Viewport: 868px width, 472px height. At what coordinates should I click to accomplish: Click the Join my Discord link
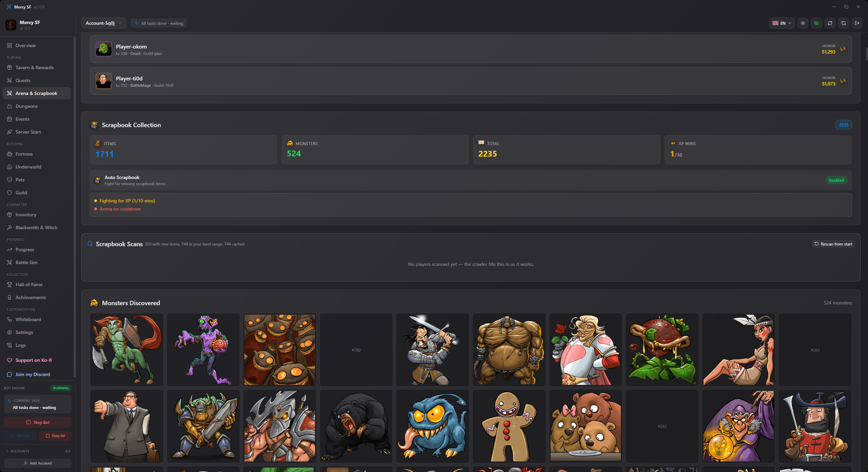coord(37,374)
